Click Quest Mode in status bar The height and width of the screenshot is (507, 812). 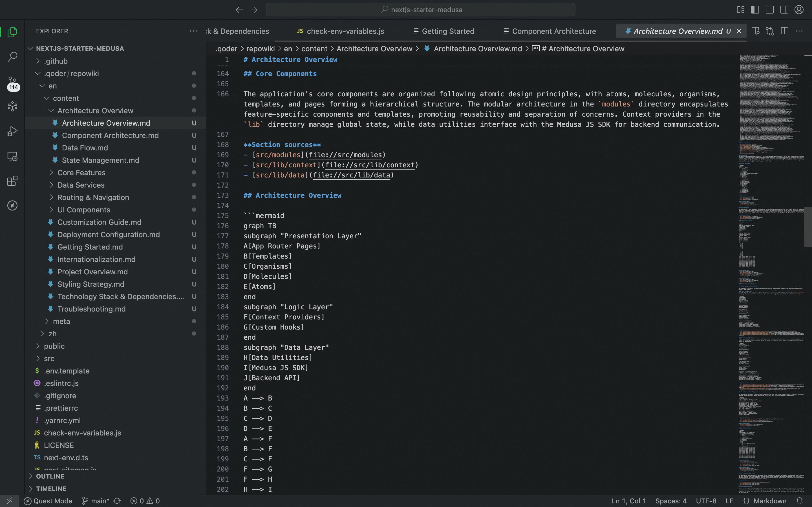pos(48,501)
